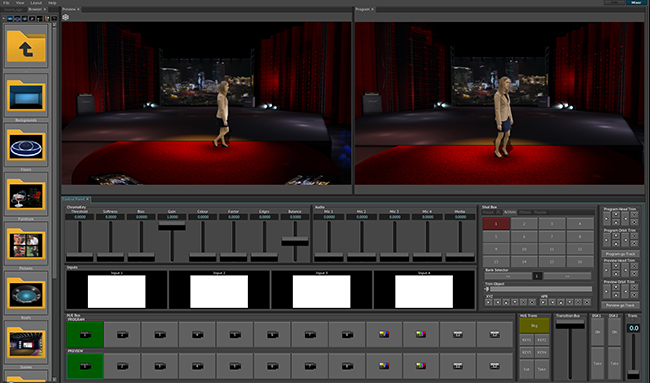This screenshot has width=650, height=383.
Task: Toggle the yellow Bkg transition button
Action: [534, 326]
